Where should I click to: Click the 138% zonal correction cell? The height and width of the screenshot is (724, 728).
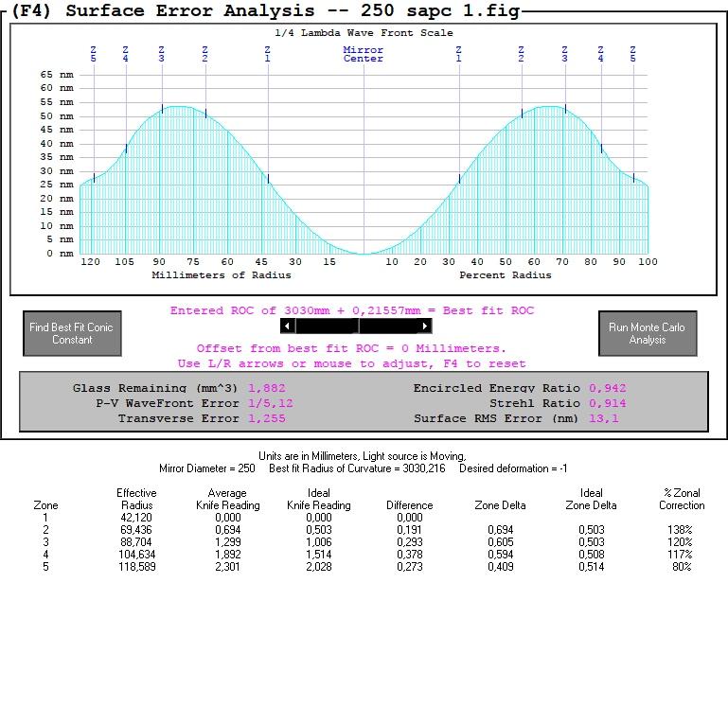pos(680,530)
